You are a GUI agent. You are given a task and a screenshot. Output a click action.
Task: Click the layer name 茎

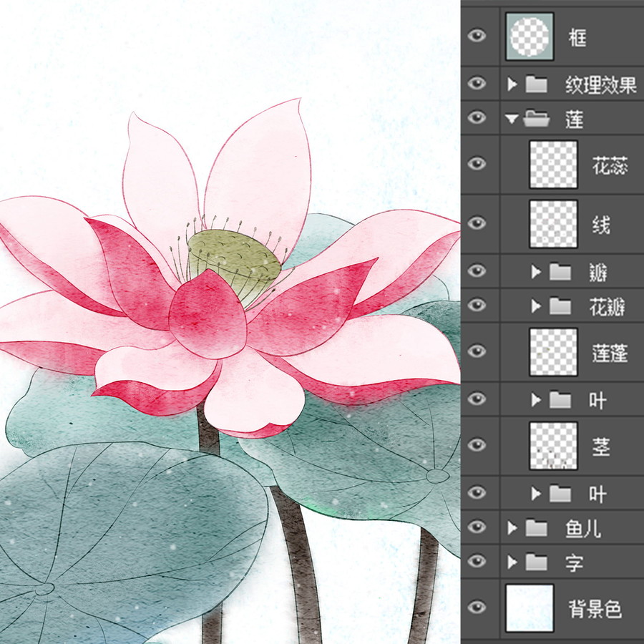coord(601,447)
